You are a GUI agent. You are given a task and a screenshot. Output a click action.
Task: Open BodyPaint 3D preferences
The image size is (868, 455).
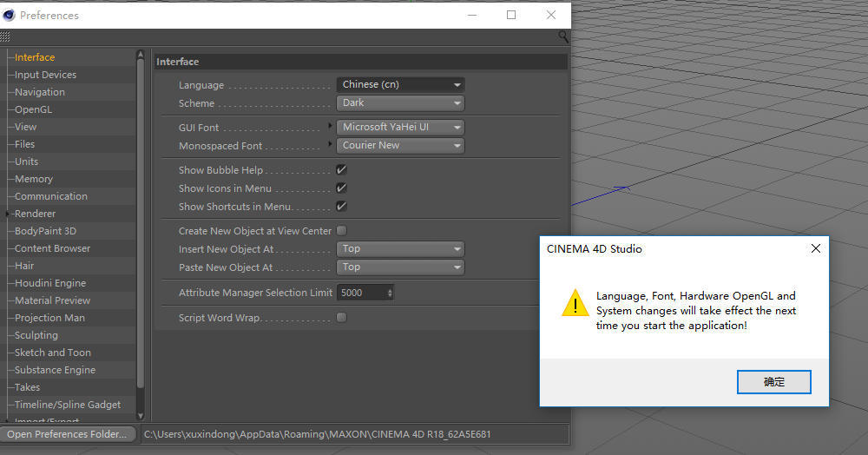point(45,231)
